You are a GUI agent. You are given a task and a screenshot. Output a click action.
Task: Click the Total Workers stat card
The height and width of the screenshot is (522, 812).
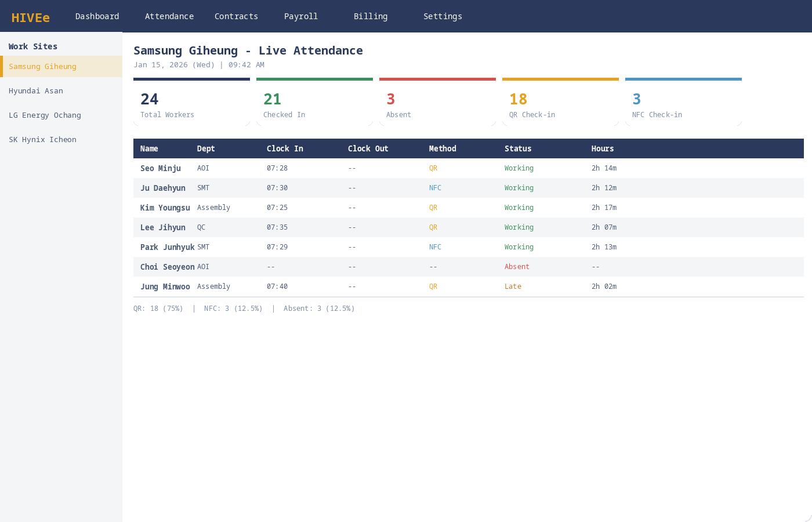[191, 103]
